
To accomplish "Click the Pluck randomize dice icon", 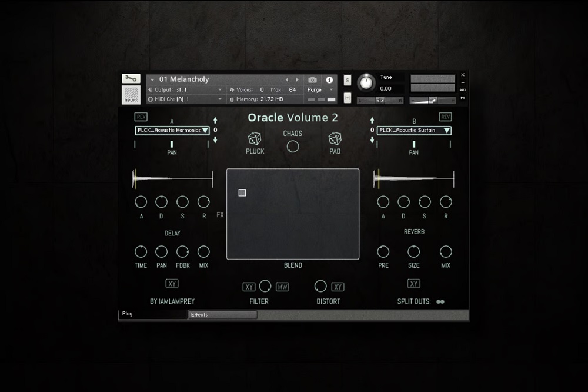I will tap(254, 139).
